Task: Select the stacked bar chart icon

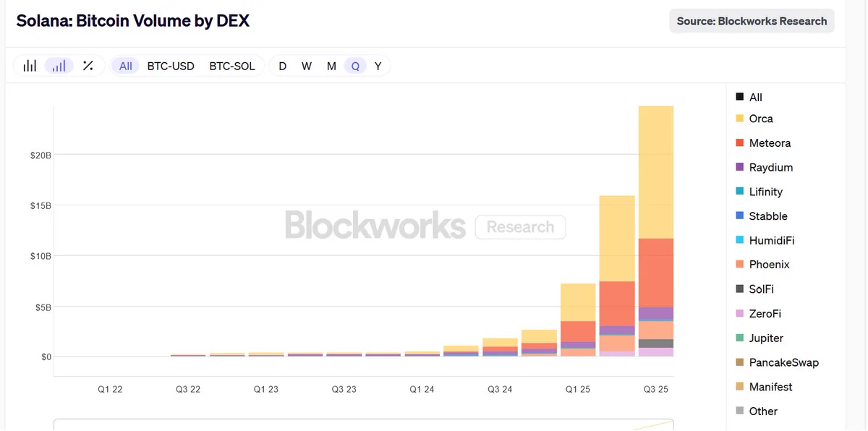Action: click(x=59, y=66)
